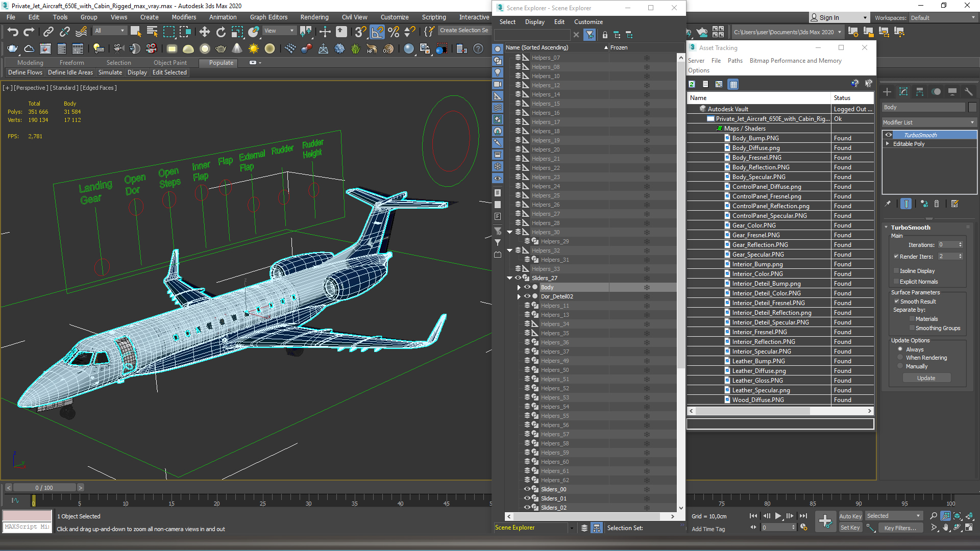Click the Redo arrow in main toolbar

pos(29,32)
